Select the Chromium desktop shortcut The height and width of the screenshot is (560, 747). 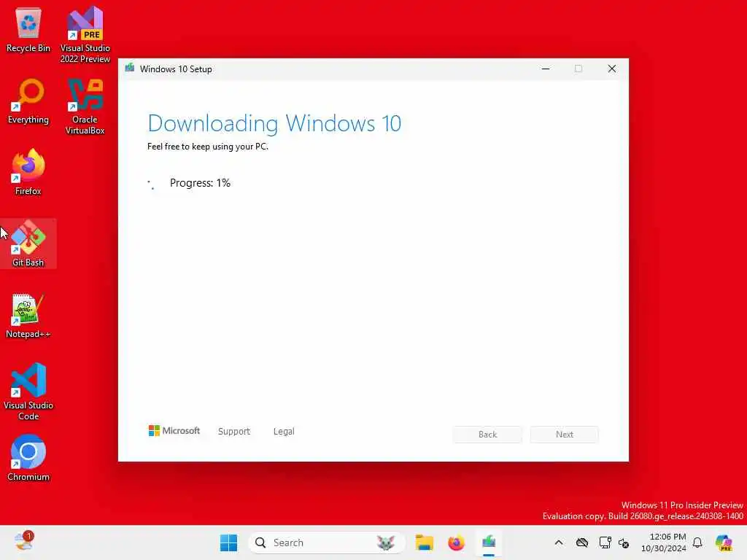tap(28, 458)
